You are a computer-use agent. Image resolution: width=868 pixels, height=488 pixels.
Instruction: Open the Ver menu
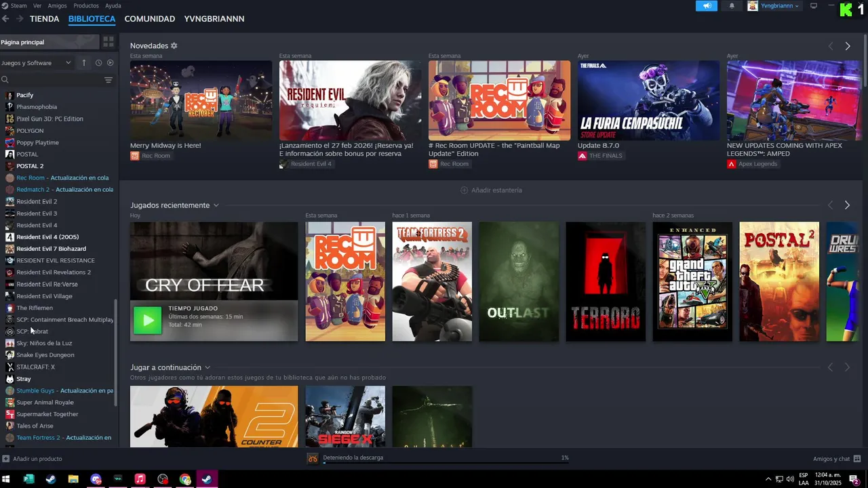[37, 5]
